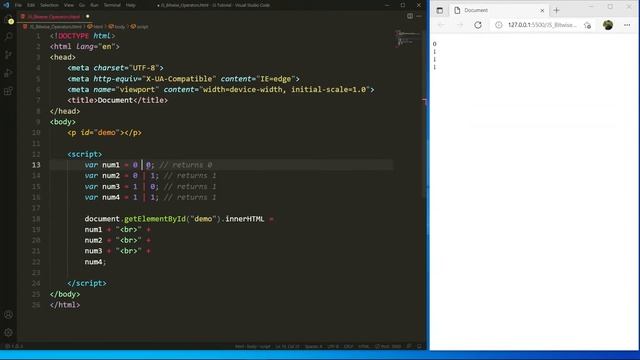Open the Go menu

click(82, 5)
